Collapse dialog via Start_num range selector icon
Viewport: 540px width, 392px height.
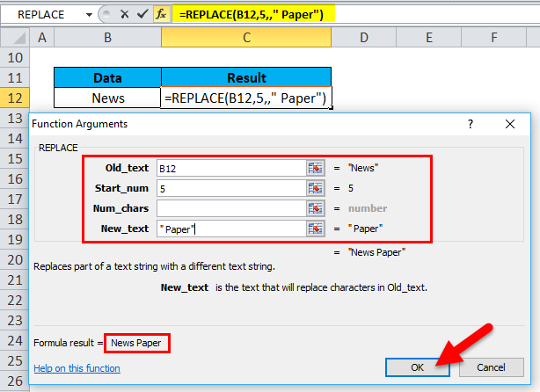[x=316, y=188]
